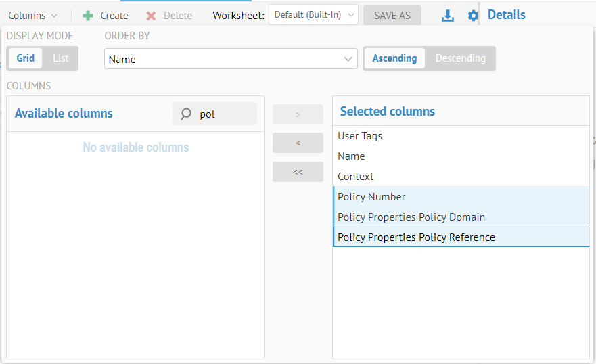596x364 pixels.
Task: Set sort order to Descending
Action: [x=460, y=58]
